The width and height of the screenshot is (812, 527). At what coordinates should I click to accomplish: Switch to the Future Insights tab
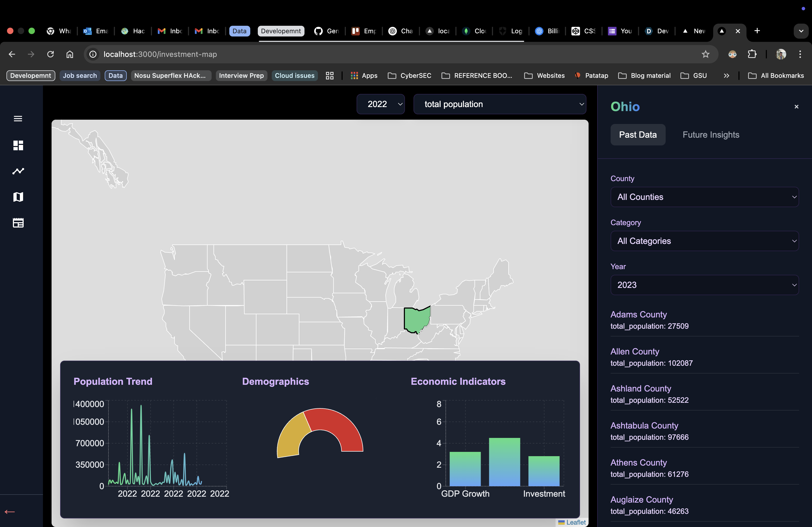[711, 135]
